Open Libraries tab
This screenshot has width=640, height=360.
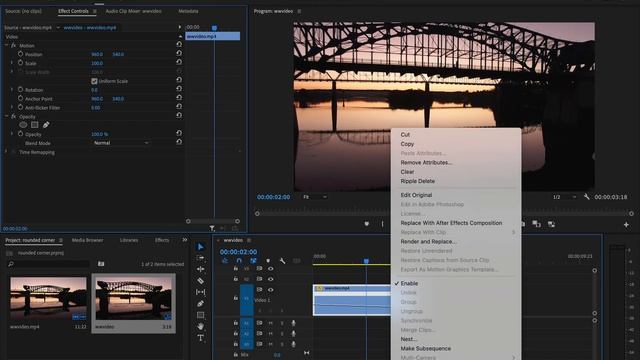click(x=129, y=240)
